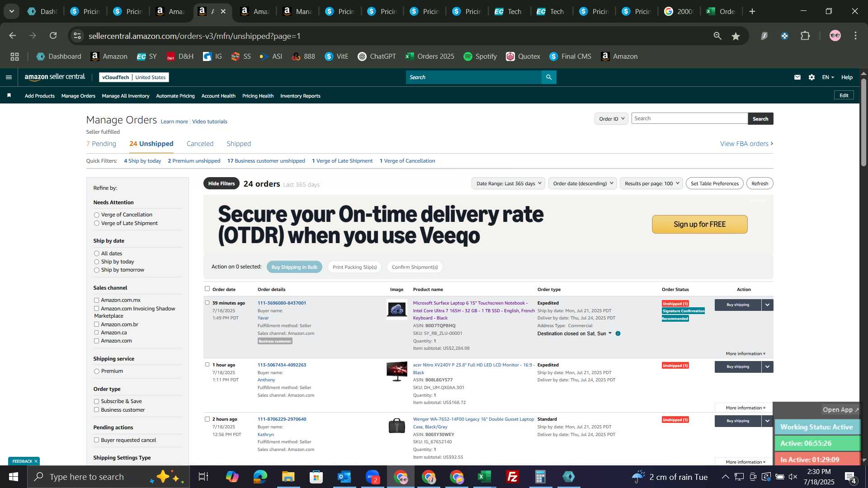The height and width of the screenshot is (488, 868).
Task: Open the browser extensions puzzle icon
Action: pyautogui.click(x=806, y=36)
